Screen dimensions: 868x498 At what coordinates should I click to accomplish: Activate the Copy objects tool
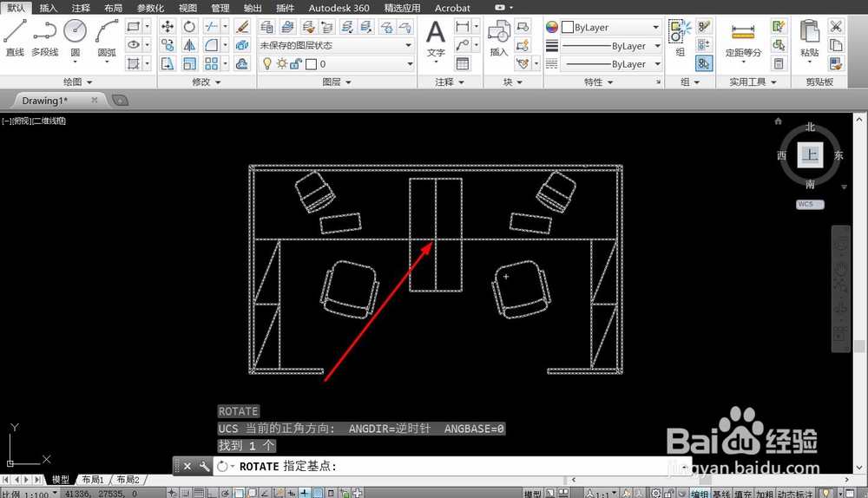point(168,45)
